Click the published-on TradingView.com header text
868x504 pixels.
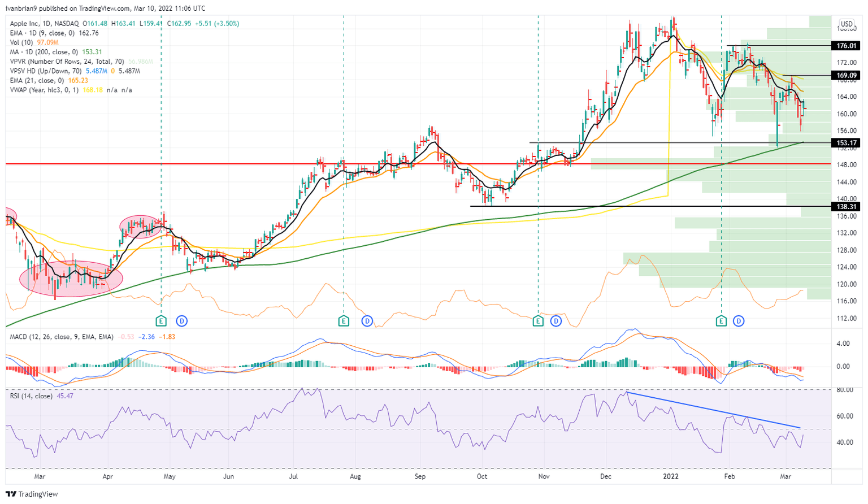(107, 8)
